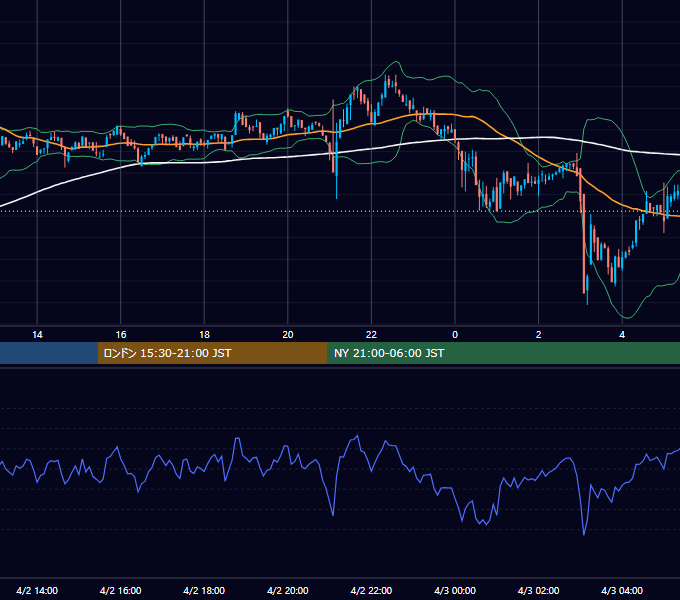Click the NY 21:00-06:00 JST session bar
Viewport: 680px width, 600px height.
[x=503, y=353]
